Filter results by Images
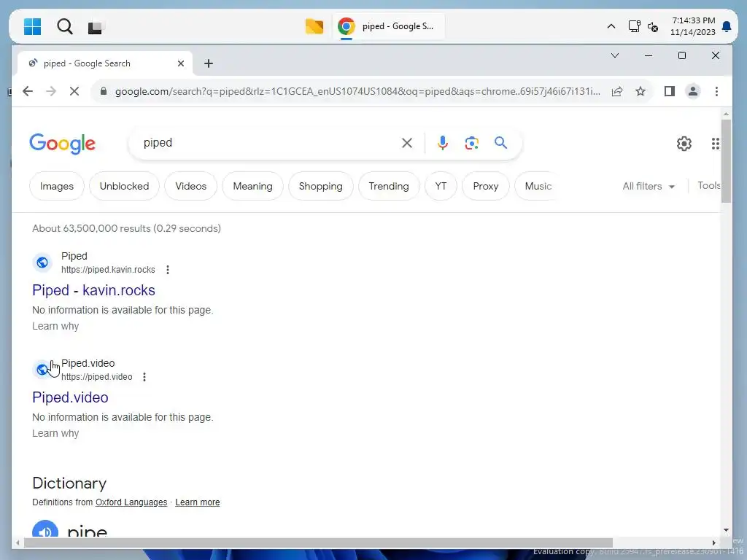Viewport: 747px width, 560px height. (x=57, y=186)
